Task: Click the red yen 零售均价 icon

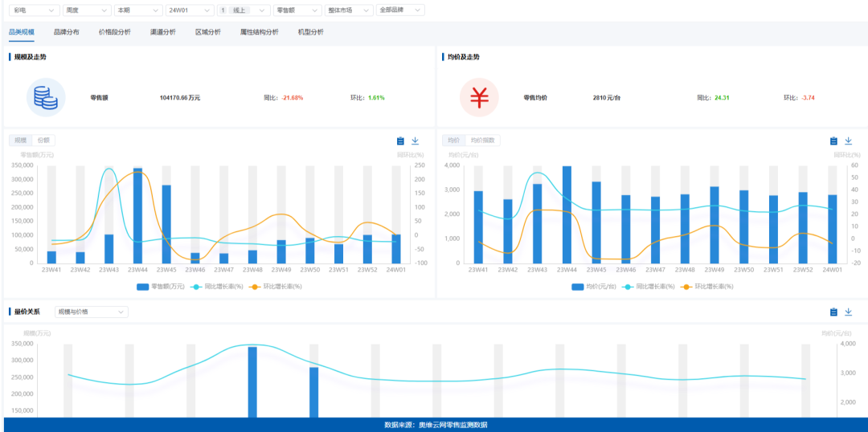Action: pos(479,98)
